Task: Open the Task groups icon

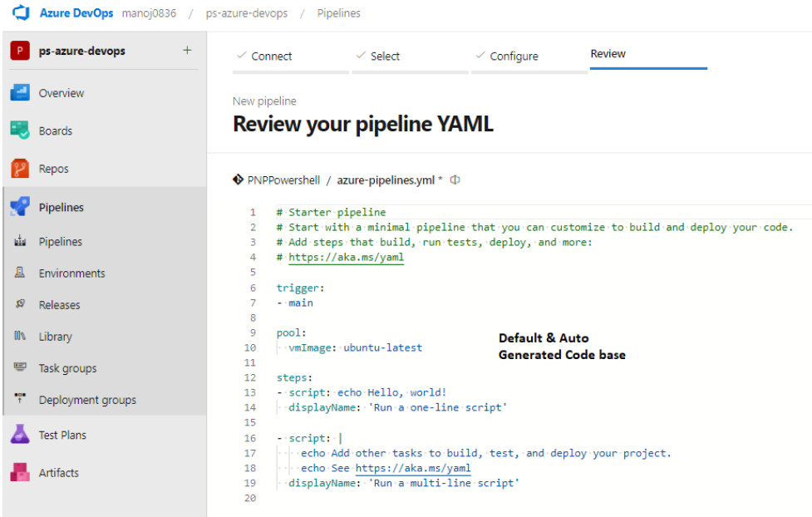Action: pyautogui.click(x=20, y=367)
